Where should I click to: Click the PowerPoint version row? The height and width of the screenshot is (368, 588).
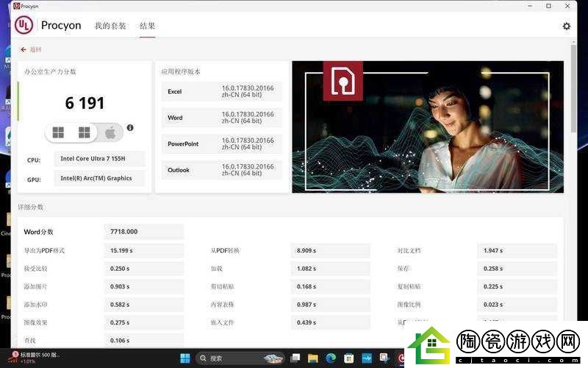(222, 144)
